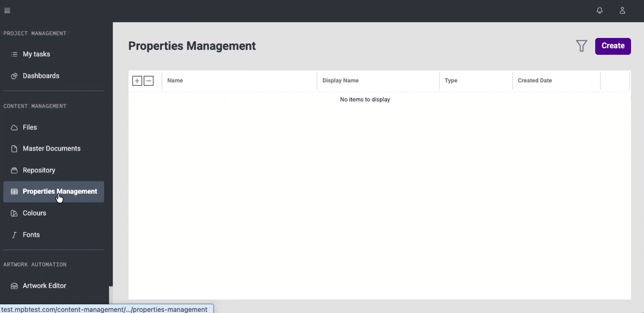
Task: Open Repository from sidebar
Action: point(53,170)
